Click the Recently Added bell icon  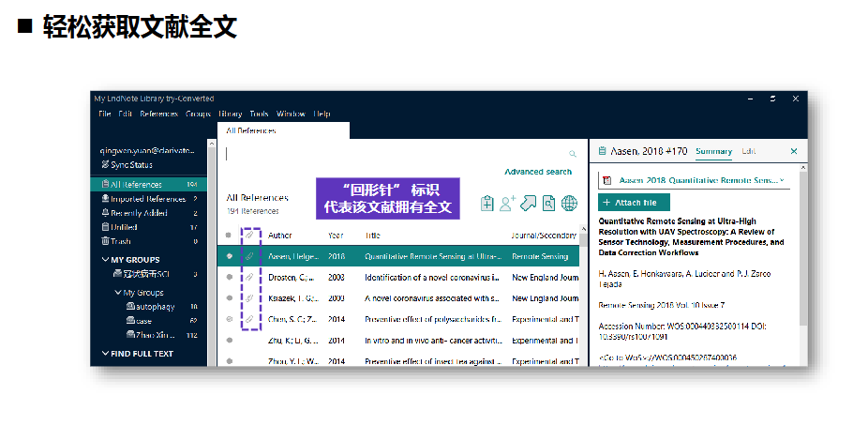(105, 213)
